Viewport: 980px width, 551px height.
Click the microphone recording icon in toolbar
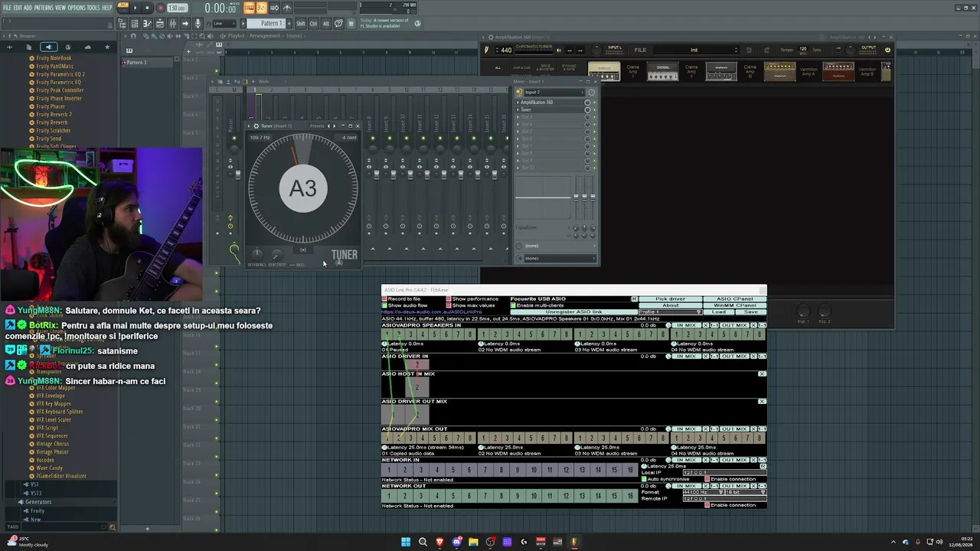[x=198, y=24]
